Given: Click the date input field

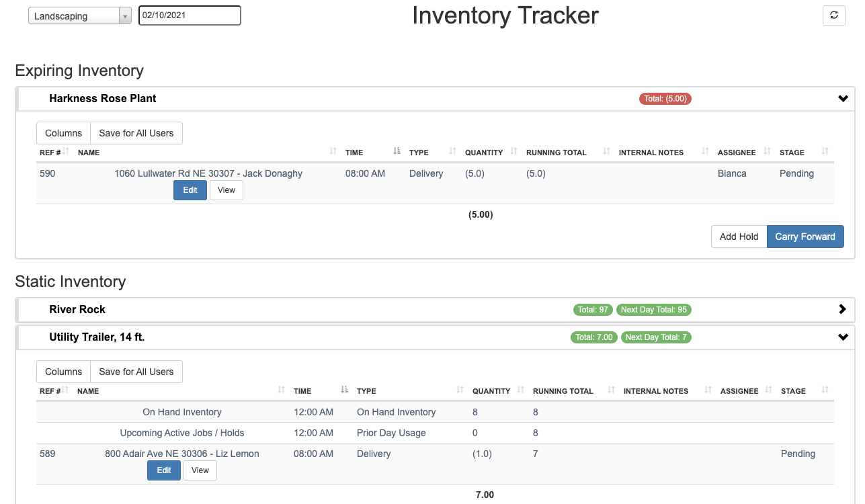Looking at the screenshot, I should [x=190, y=15].
